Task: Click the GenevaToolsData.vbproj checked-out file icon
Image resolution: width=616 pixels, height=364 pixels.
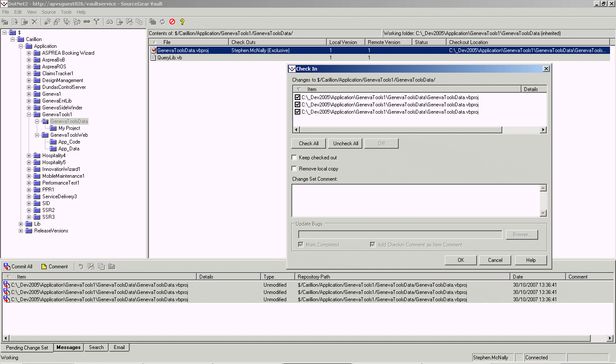Action: click(154, 50)
